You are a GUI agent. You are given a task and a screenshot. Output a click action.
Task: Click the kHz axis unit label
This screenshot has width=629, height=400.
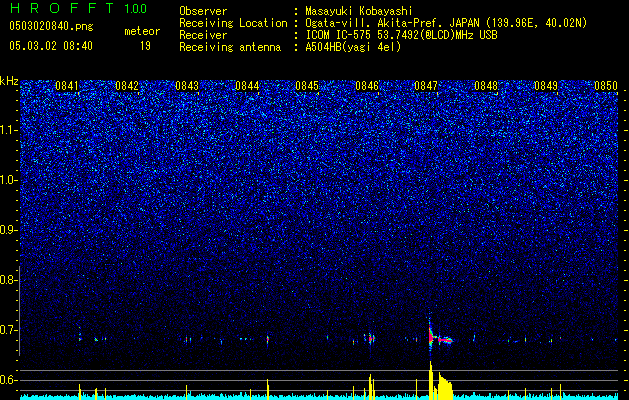tap(9, 81)
